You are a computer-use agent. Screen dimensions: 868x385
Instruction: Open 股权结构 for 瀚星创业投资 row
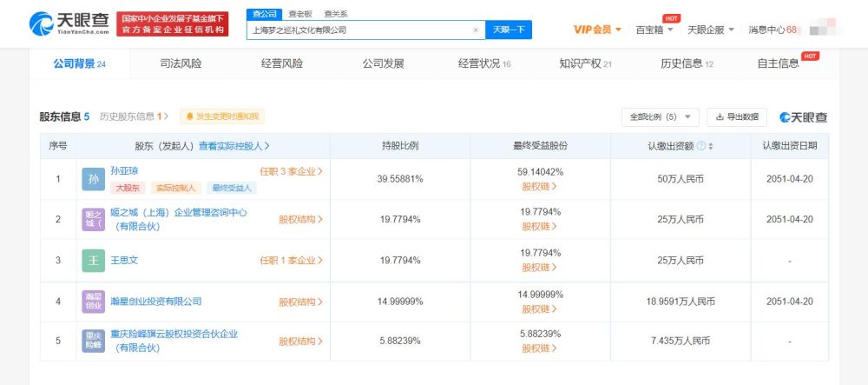point(300,302)
